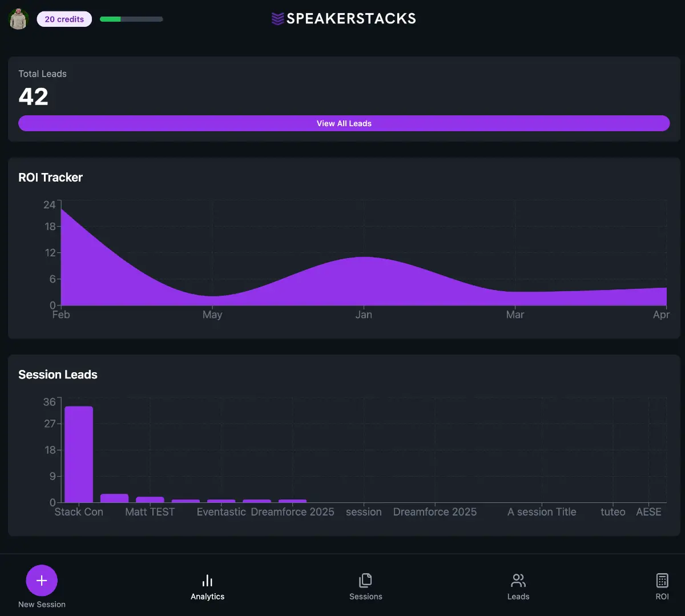Click the SpeakerStacks logo icon
The width and height of the screenshot is (685, 616).
(x=277, y=19)
